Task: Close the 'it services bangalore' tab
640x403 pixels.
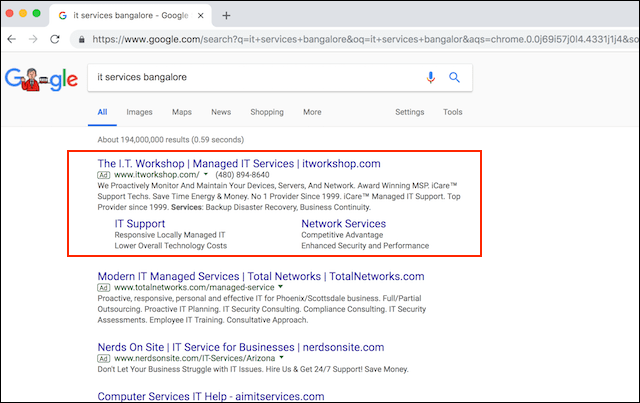Action: pos(200,16)
